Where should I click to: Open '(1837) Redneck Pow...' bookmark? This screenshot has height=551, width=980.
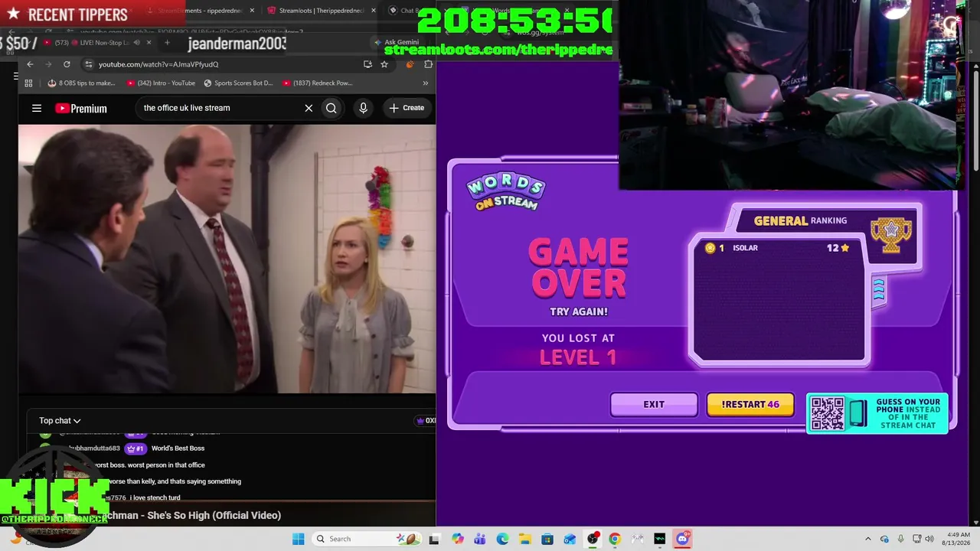click(x=317, y=83)
